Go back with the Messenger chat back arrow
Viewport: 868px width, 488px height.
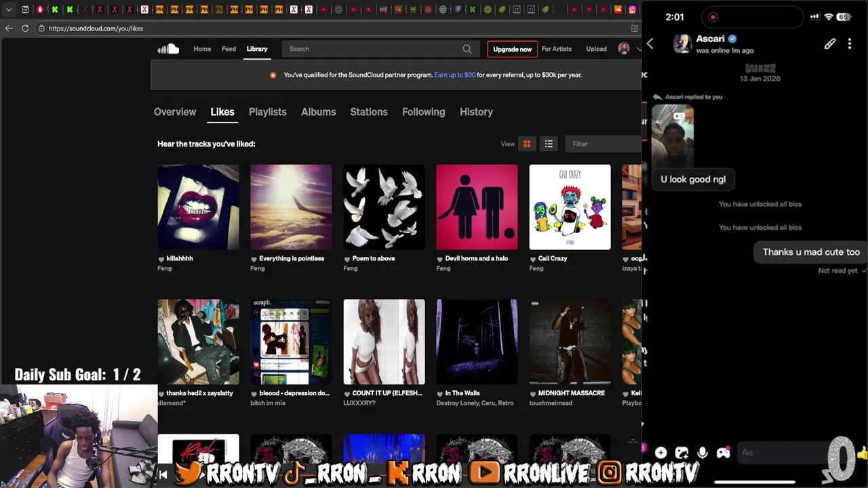click(x=650, y=44)
